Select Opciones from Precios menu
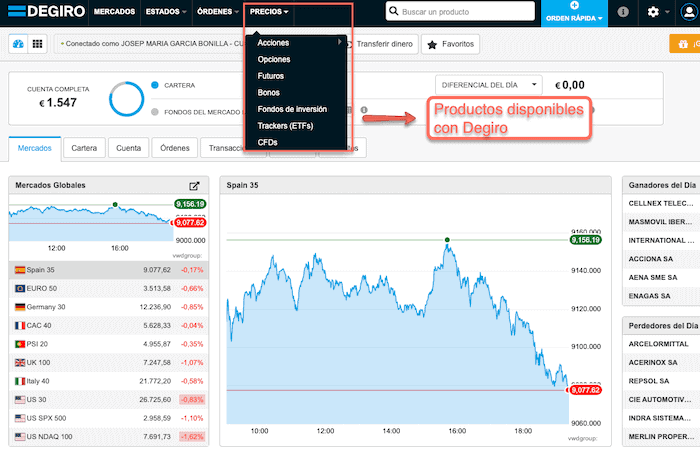The width and height of the screenshot is (700, 450). pos(274,59)
